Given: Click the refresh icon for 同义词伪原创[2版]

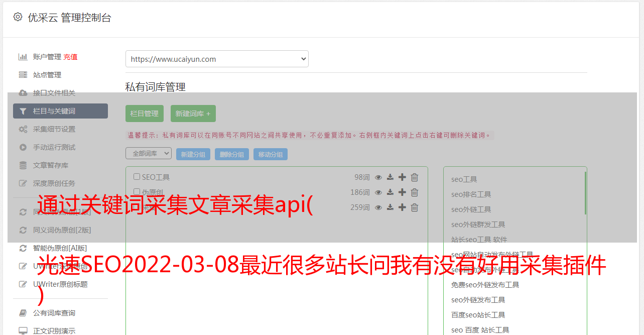Looking at the screenshot, I should (x=23, y=230).
